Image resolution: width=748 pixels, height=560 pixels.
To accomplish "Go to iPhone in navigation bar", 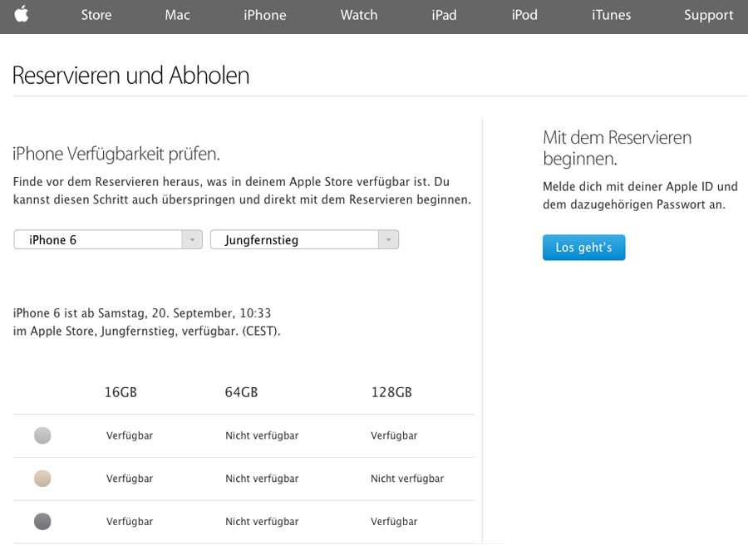I will 265,15.
